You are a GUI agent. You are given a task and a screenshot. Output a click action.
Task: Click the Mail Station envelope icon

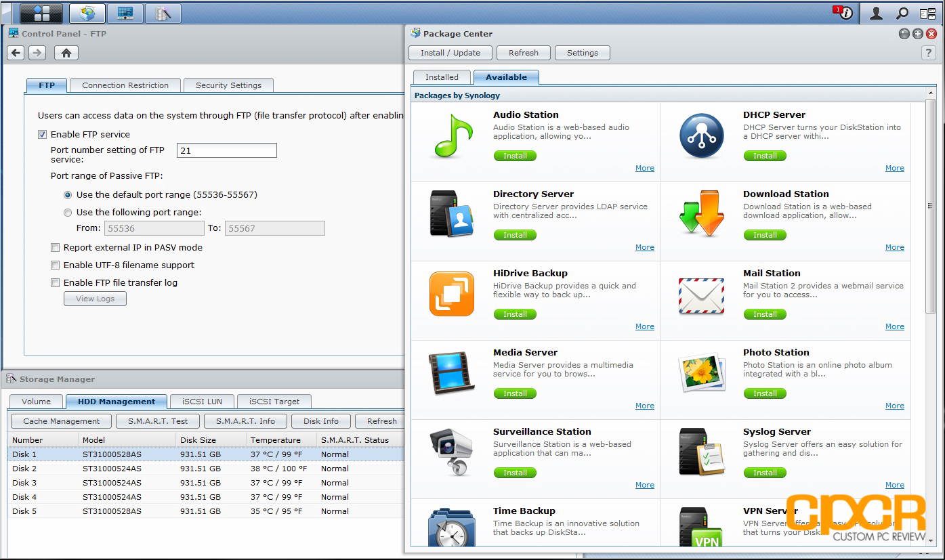pyautogui.click(x=702, y=296)
